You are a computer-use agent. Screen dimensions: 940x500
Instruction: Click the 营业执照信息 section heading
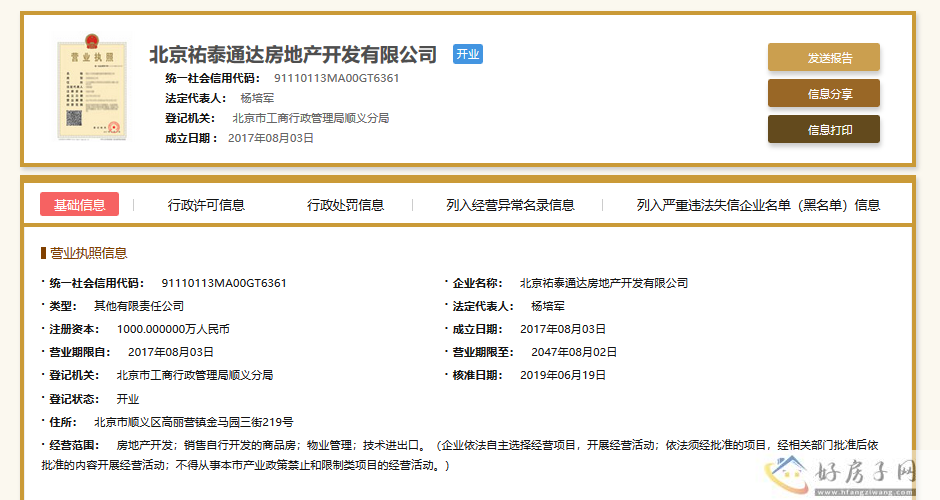pyautogui.click(x=88, y=253)
